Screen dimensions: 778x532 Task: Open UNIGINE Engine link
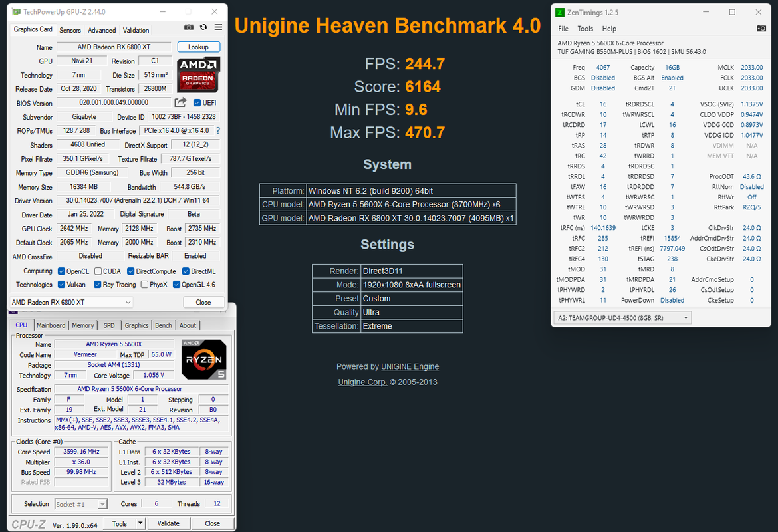click(x=410, y=366)
